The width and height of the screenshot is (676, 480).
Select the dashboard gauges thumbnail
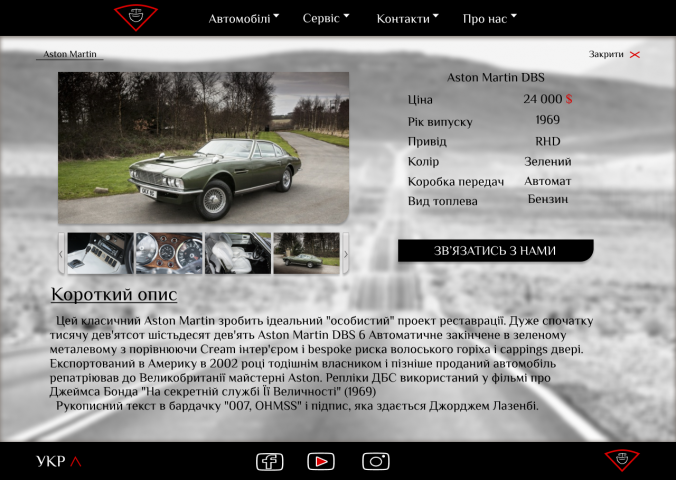tap(169, 254)
